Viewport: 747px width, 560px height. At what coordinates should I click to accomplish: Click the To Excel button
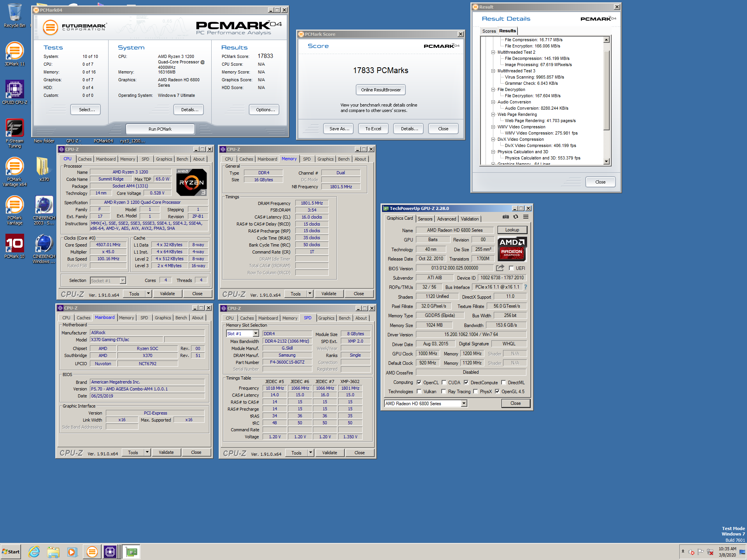point(373,129)
